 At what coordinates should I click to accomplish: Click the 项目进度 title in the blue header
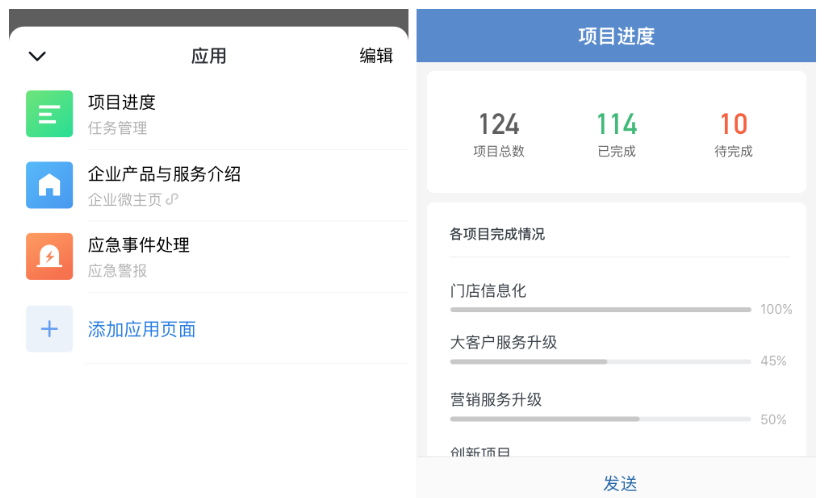coord(616,37)
